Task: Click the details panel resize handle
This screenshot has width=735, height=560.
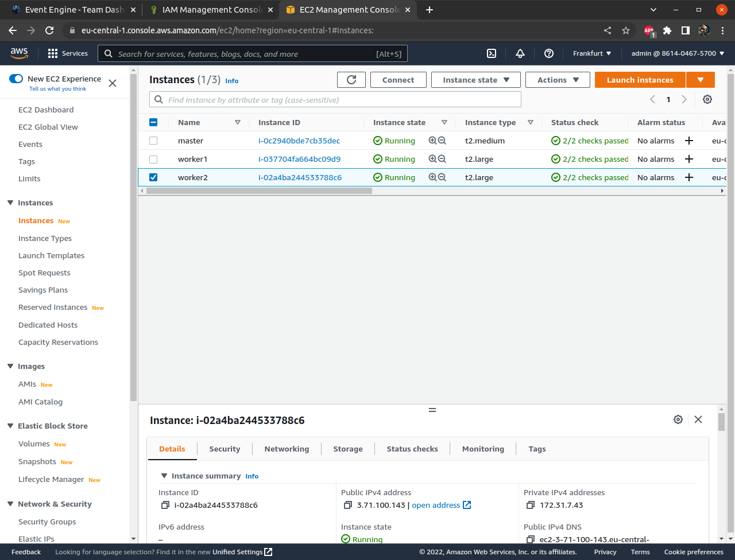Action: pyautogui.click(x=432, y=410)
